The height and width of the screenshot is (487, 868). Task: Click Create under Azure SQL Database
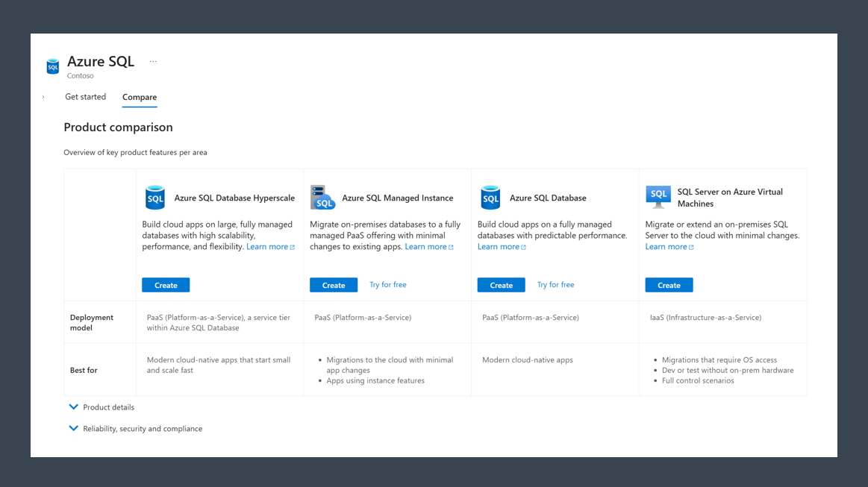point(501,285)
